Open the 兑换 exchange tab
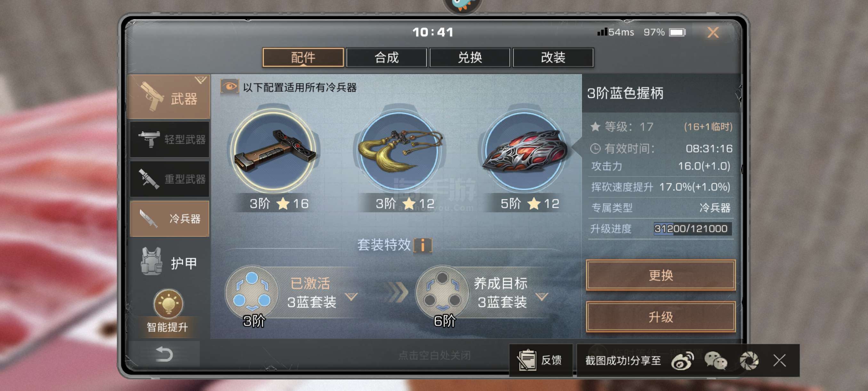Viewport: 868px width, 391px height. (470, 58)
